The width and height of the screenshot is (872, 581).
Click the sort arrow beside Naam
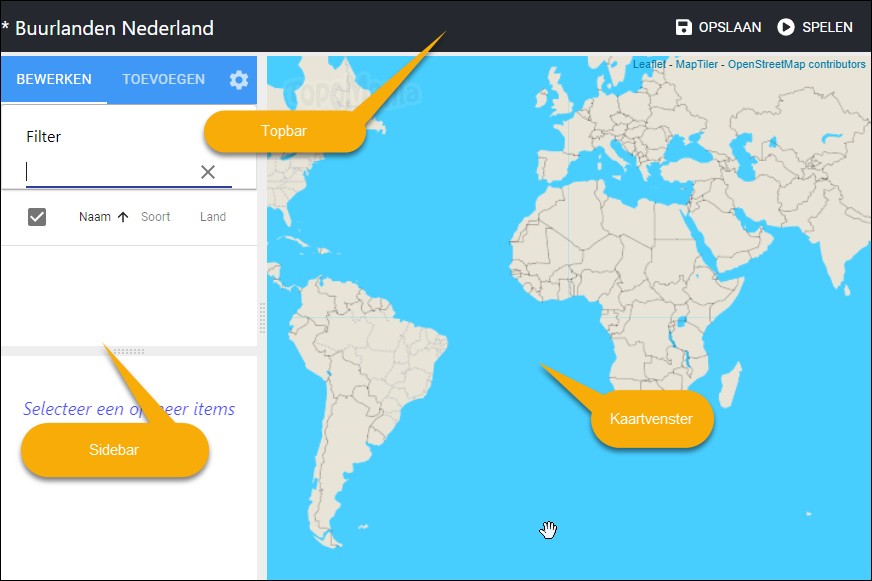click(123, 217)
